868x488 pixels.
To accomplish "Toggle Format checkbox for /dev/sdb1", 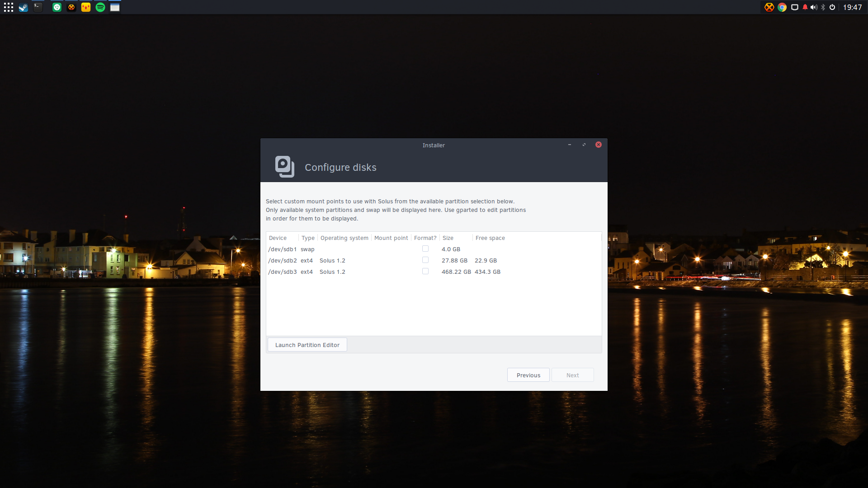I will pos(425,249).
